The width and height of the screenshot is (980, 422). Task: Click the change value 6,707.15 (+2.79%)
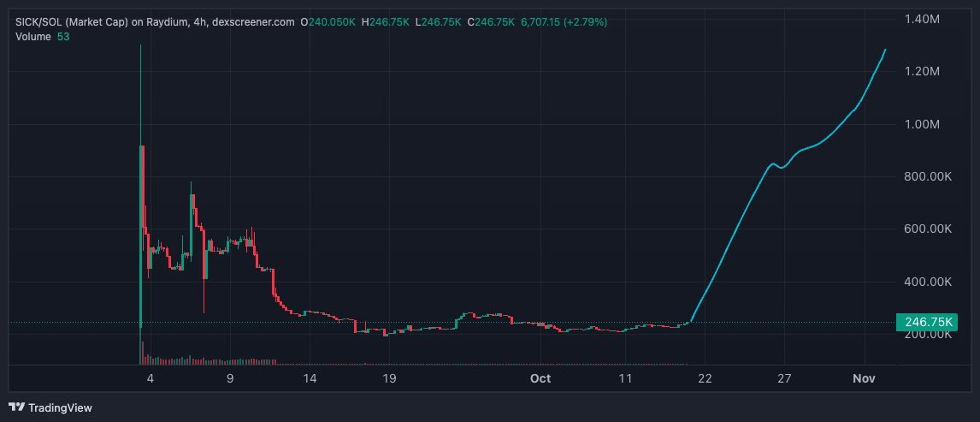point(564,22)
